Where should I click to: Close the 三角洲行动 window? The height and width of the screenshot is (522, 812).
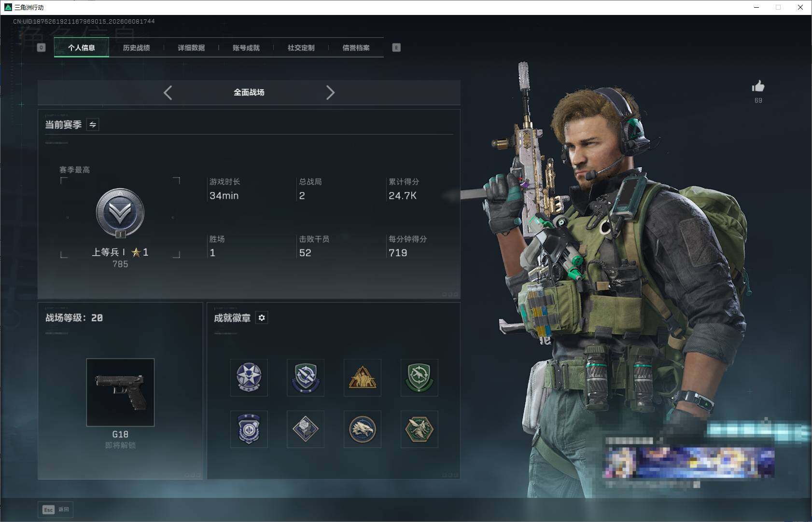click(800, 7)
